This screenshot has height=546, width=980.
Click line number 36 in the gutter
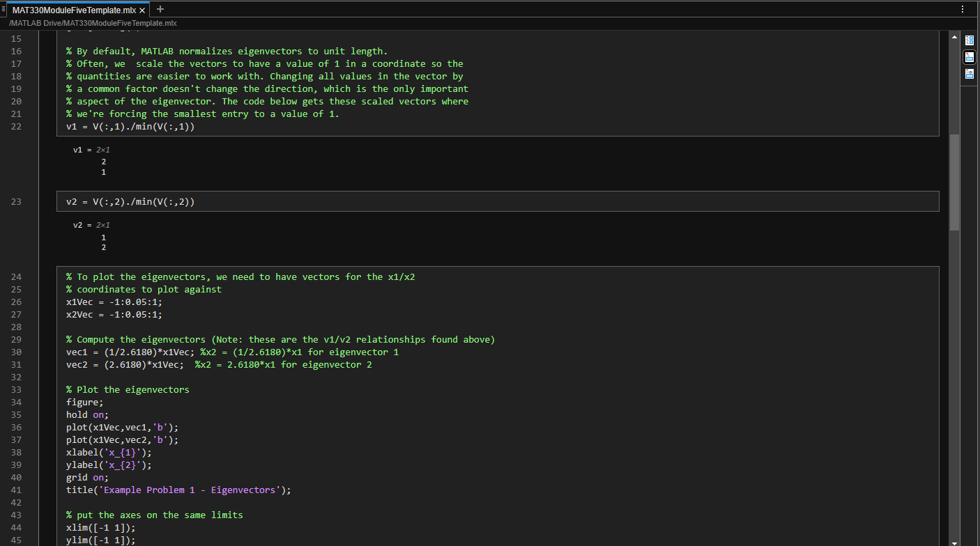click(16, 428)
